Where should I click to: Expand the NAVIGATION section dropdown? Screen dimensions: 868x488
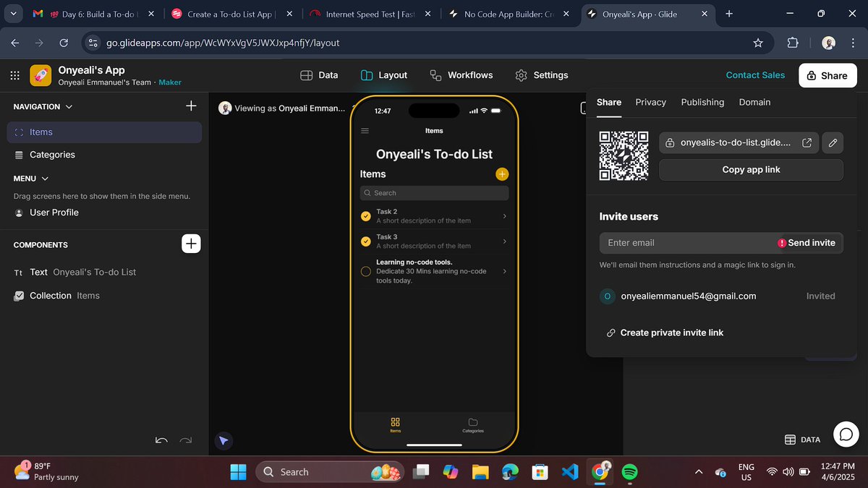tap(69, 107)
